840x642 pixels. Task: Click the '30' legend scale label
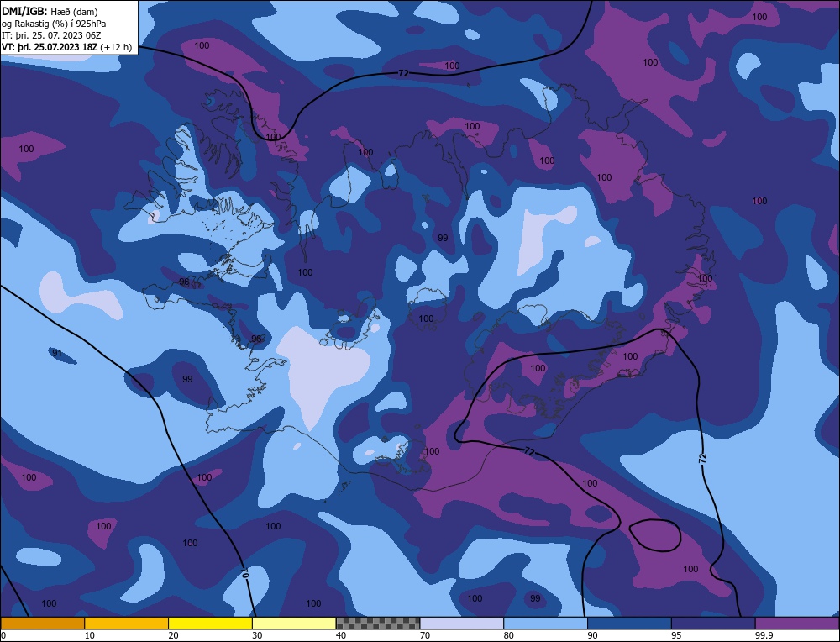(x=257, y=635)
